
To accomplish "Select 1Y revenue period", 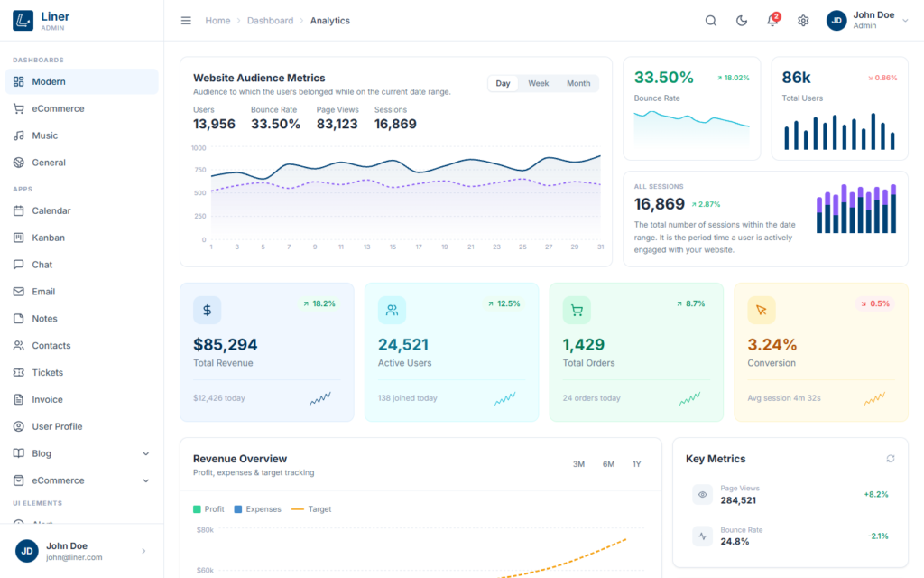I will [x=636, y=464].
